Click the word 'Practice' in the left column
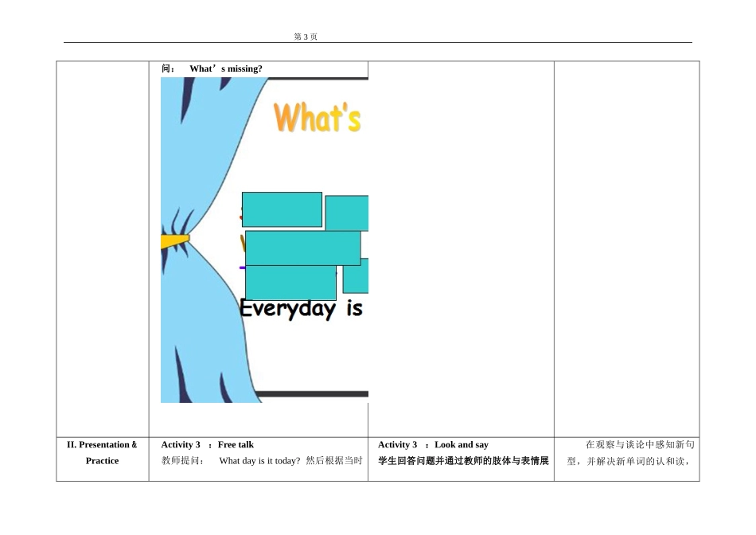The height and width of the screenshot is (535, 756). pyautogui.click(x=102, y=461)
